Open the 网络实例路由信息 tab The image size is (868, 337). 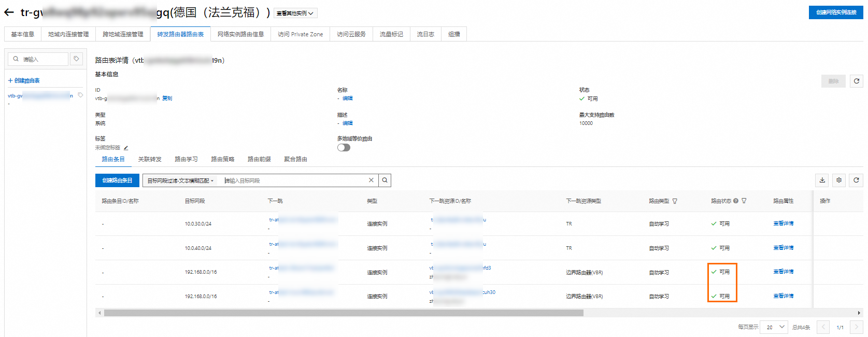coord(240,34)
